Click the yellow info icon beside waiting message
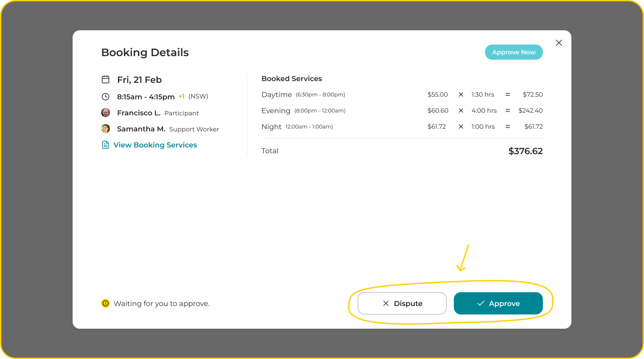Image resolution: width=644 pixels, height=359 pixels. tap(106, 303)
